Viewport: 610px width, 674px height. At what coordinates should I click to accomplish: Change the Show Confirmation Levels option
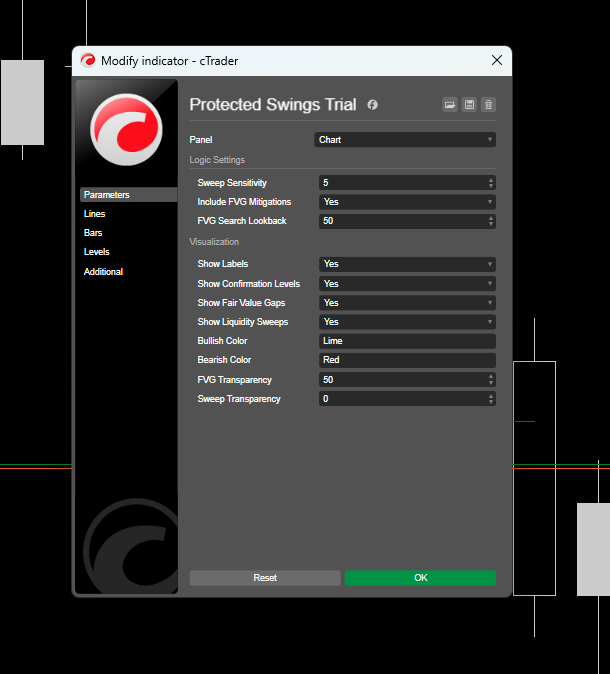point(405,284)
